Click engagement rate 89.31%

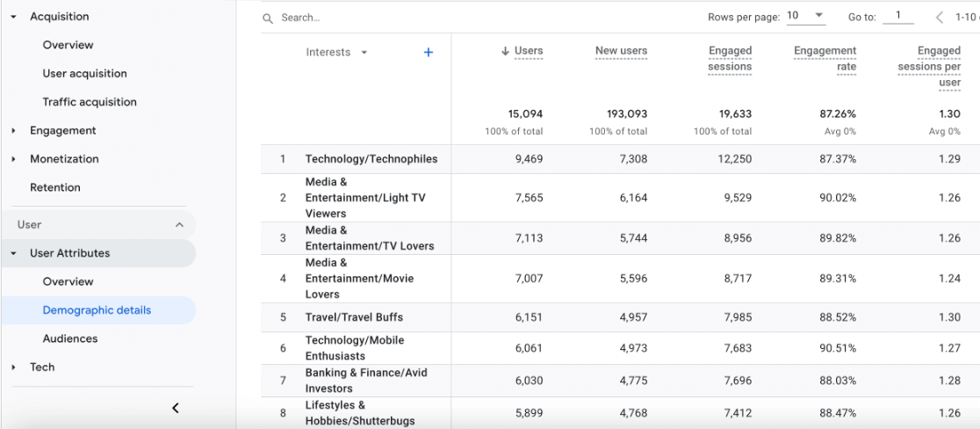tap(838, 279)
